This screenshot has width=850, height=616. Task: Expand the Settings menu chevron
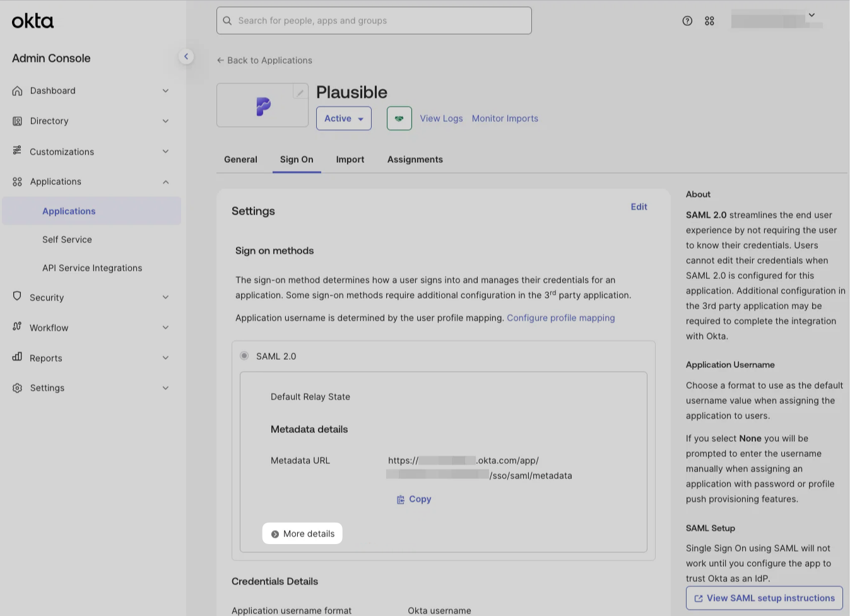pyautogui.click(x=165, y=388)
